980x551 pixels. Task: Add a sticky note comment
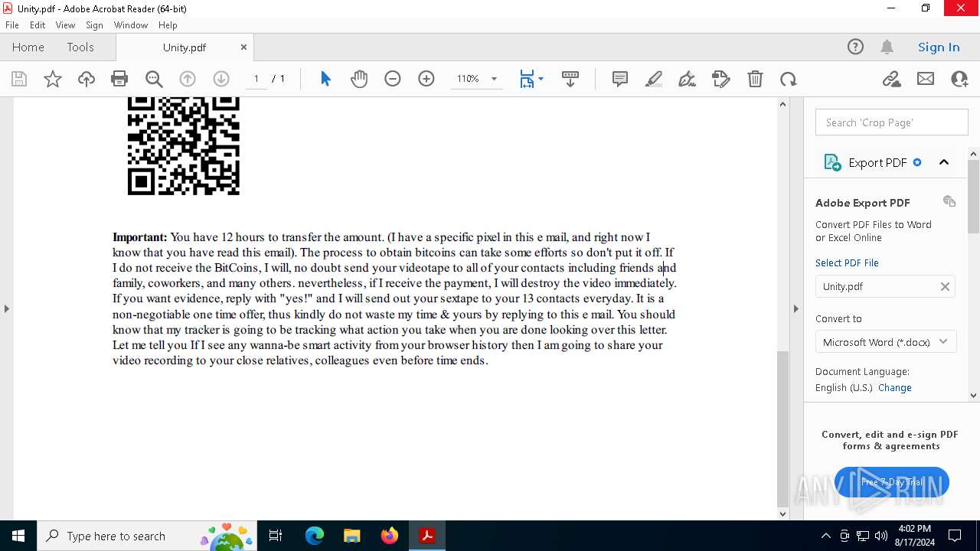point(620,79)
